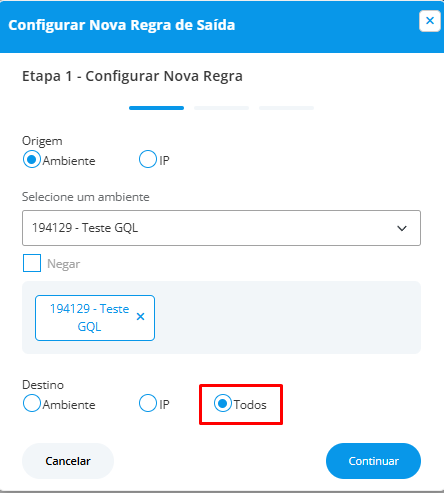Remove the 194129 - Teste GQL tag
The image size is (444, 493).
[141, 317]
